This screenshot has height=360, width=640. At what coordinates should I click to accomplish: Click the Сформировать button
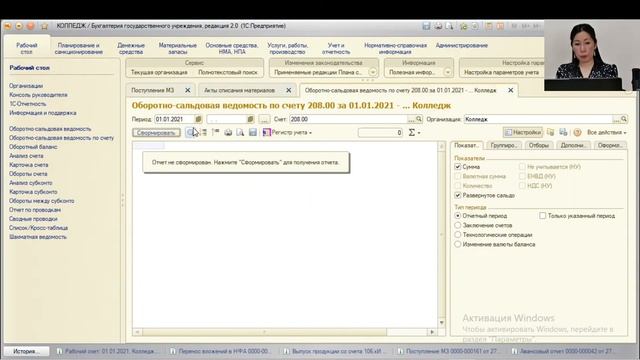[156, 133]
